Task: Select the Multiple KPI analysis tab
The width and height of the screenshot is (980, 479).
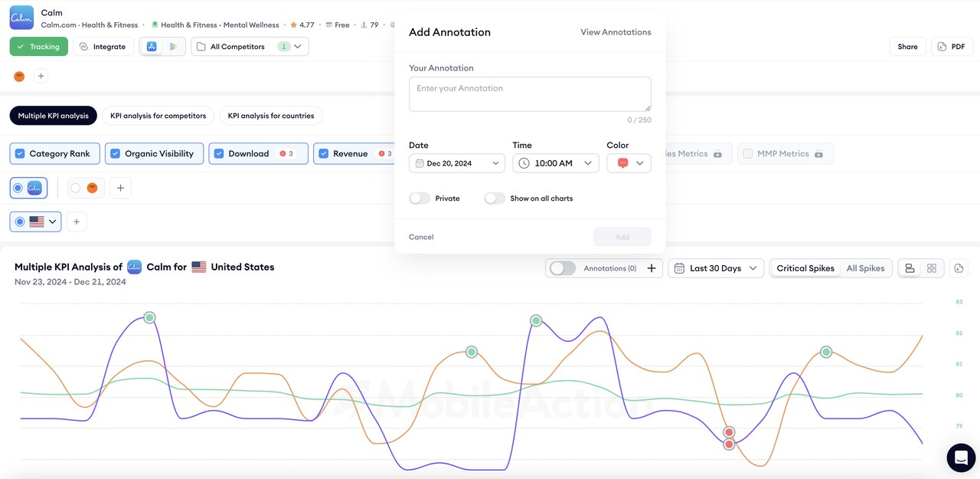Action: tap(54, 116)
